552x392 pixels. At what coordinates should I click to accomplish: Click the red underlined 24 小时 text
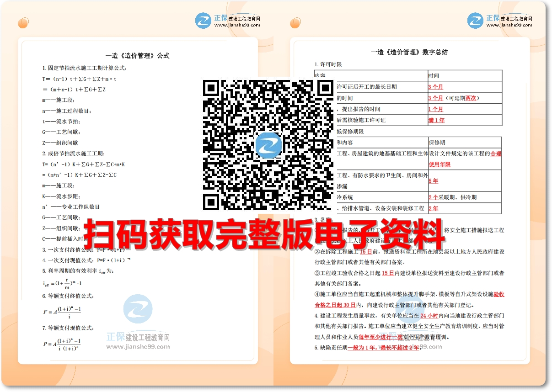(428, 316)
